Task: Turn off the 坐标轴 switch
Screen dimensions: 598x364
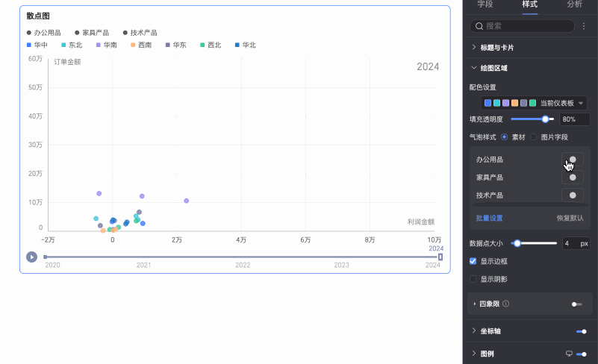Action: [x=582, y=331]
